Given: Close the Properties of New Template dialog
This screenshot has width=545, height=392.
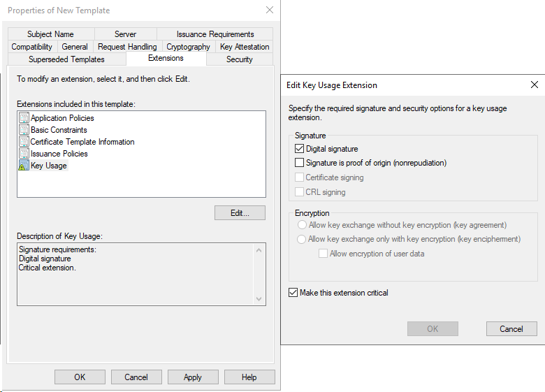Looking at the screenshot, I should (270, 10).
